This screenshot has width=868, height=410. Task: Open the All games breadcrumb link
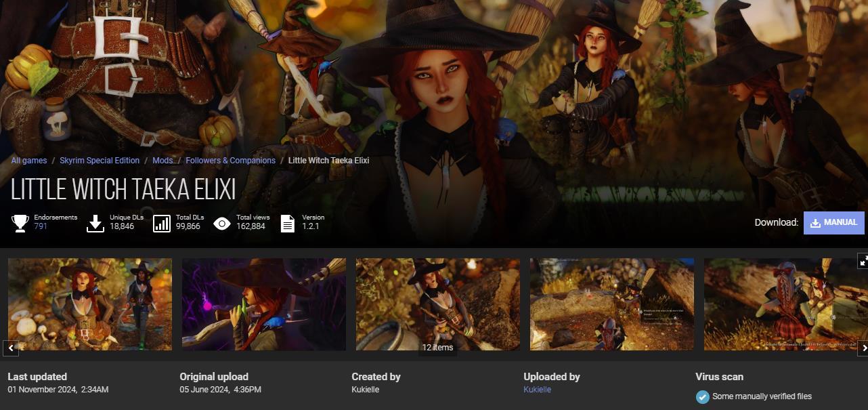(x=29, y=161)
